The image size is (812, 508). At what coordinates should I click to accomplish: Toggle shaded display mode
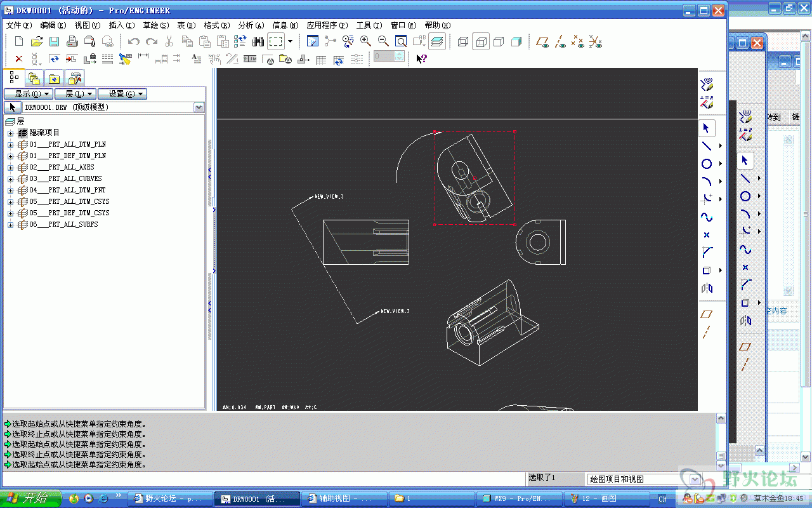pos(516,41)
